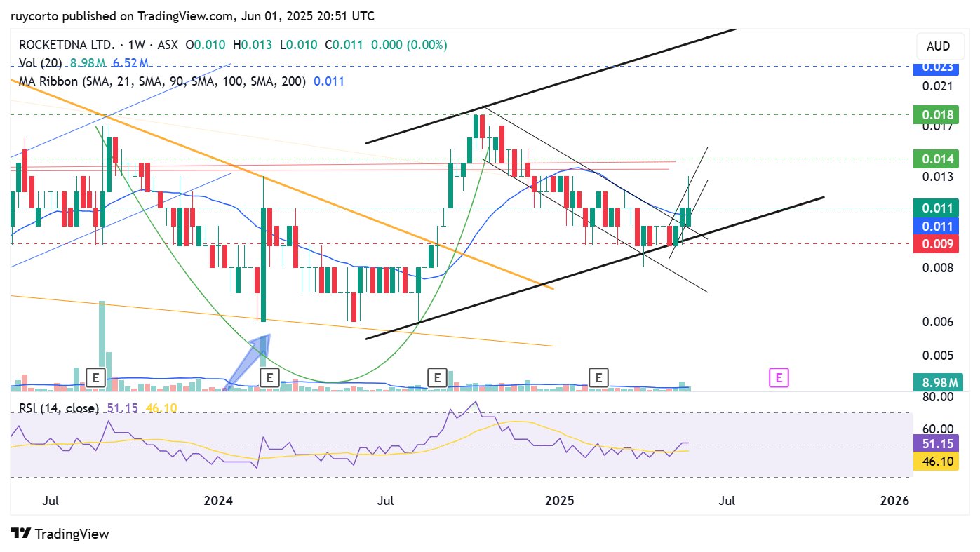
Task: Click the 0.005 price scale value
Action: click(x=937, y=355)
